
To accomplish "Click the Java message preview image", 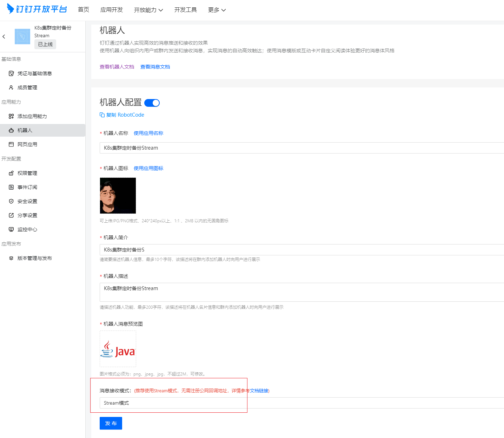I will pyautogui.click(x=118, y=349).
